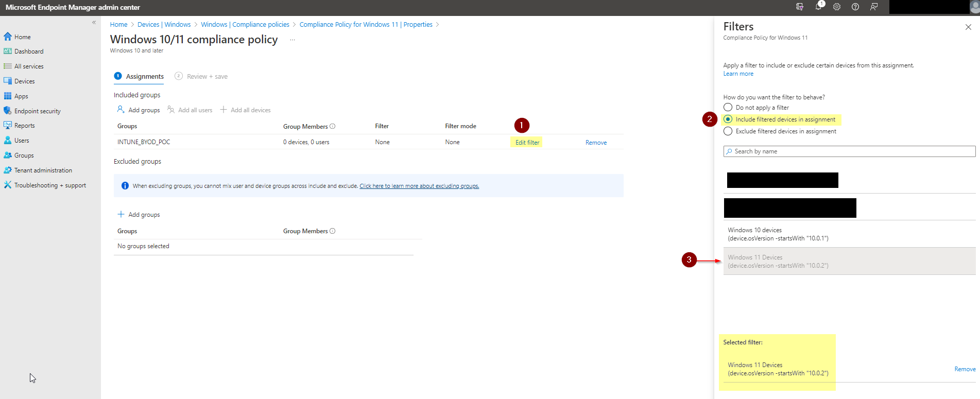Image resolution: width=980 pixels, height=399 pixels.
Task: Open notifications bell icon
Action: [x=818, y=7]
